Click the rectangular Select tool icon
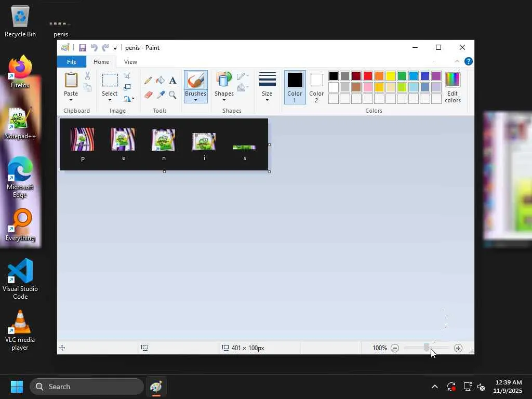 click(x=110, y=81)
